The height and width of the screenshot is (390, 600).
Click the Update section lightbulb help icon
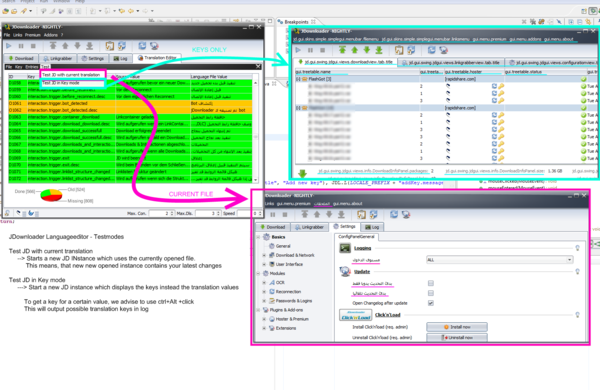coord(577,271)
